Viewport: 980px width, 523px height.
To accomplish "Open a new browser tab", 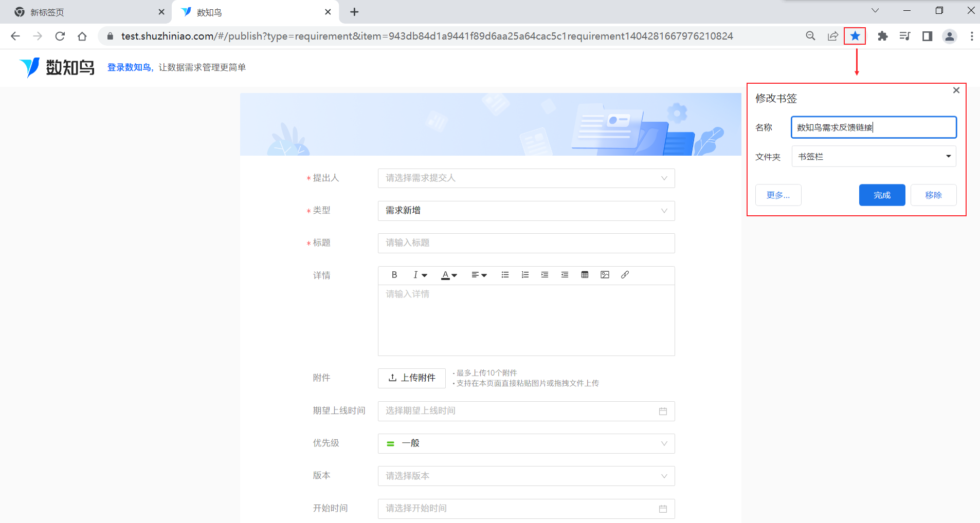I will [354, 12].
